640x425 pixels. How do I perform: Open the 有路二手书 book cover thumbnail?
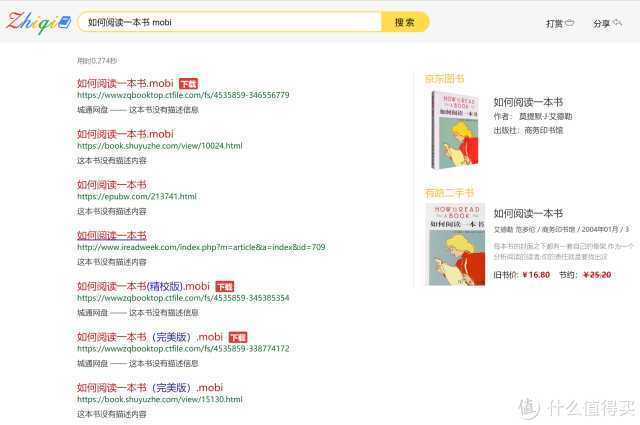pos(456,245)
